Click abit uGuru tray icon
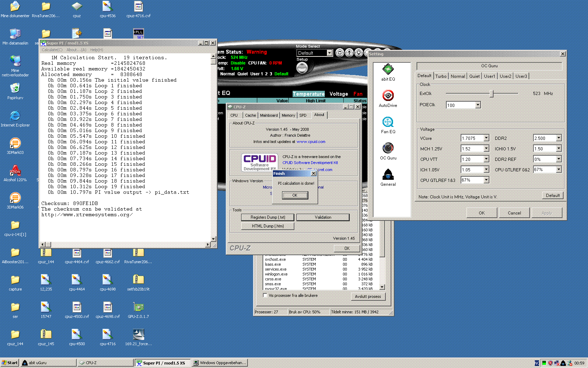Viewport: 588px width, 368px height. [x=563, y=363]
